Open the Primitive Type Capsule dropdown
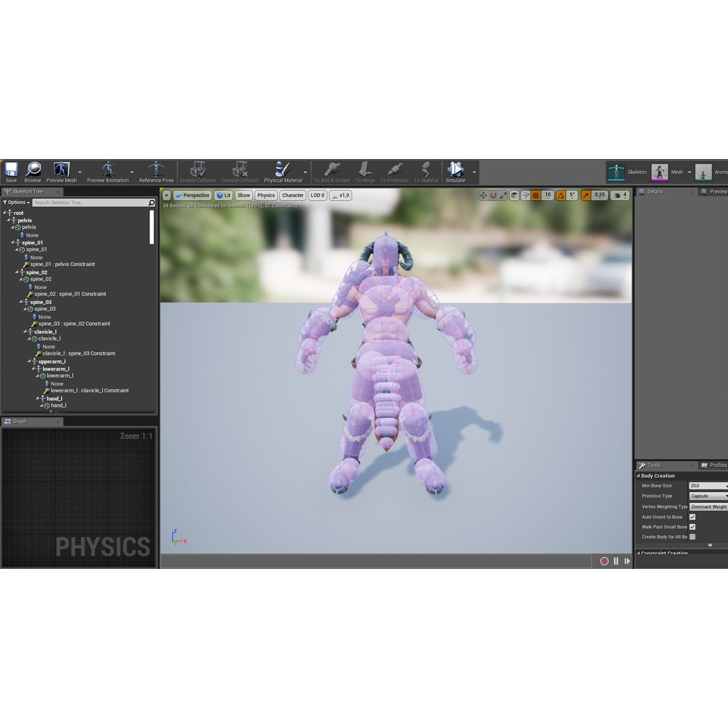Screen dimensions: 728x728 click(708, 496)
